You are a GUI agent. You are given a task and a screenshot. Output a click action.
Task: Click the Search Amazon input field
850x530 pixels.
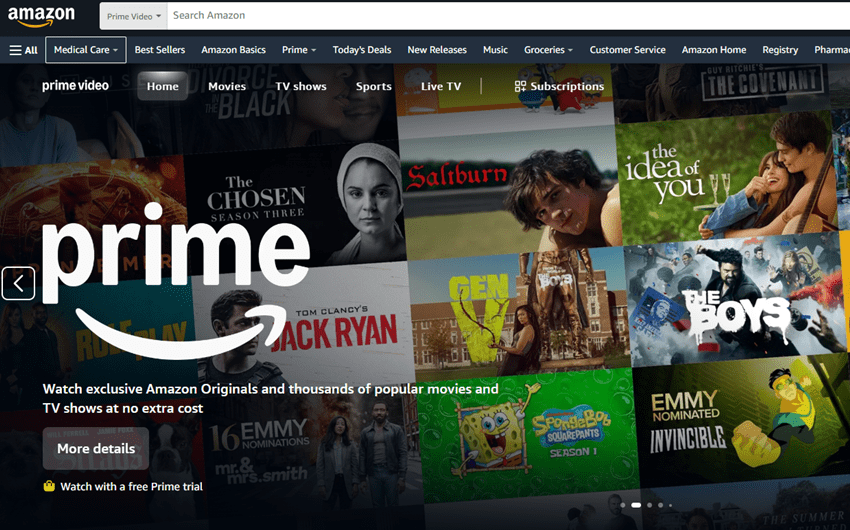click(508, 16)
